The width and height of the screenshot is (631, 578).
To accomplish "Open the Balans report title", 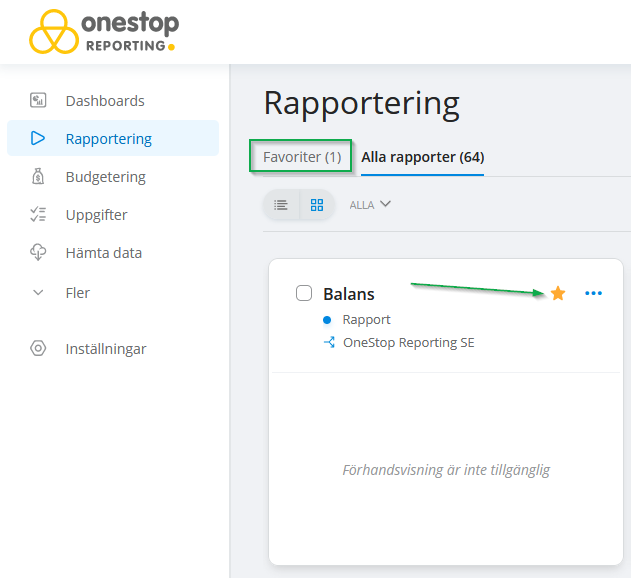I will pyautogui.click(x=349, y=294).
